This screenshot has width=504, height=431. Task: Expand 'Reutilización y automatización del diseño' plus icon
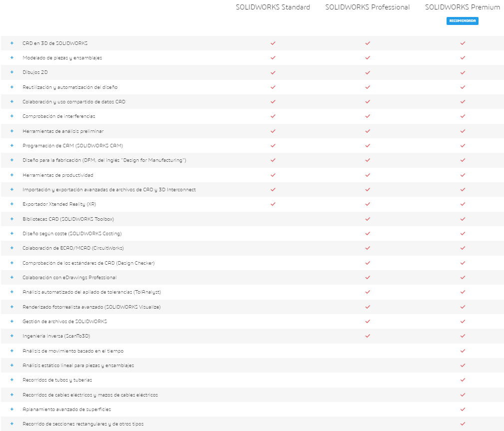point(12,87)
